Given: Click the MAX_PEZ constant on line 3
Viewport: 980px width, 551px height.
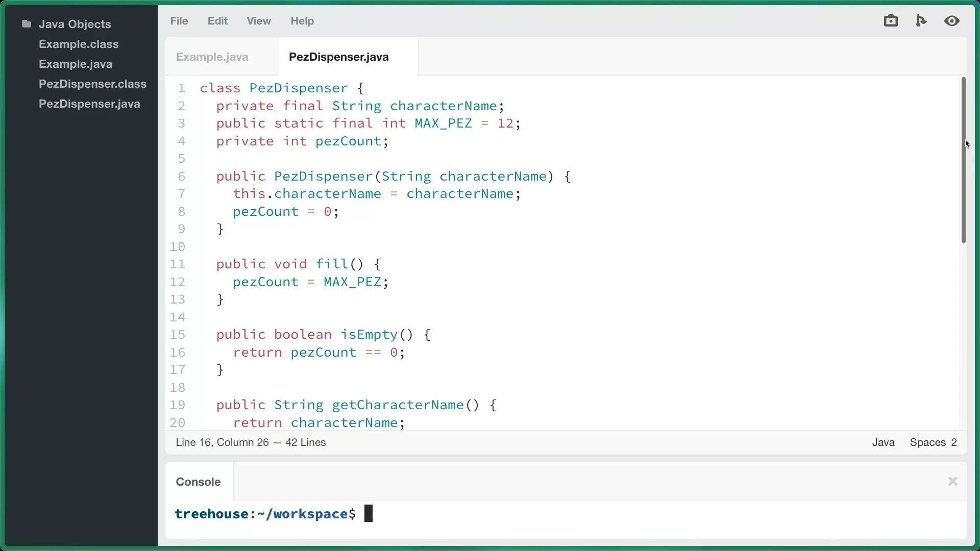Looking at the screenshot, I should tap(443, 123).
